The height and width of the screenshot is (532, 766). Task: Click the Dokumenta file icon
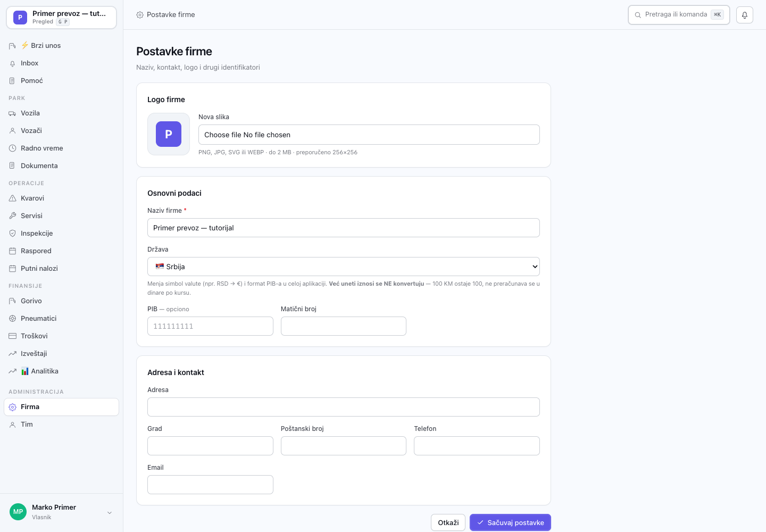pyautogui.click(x=12, y=166)
